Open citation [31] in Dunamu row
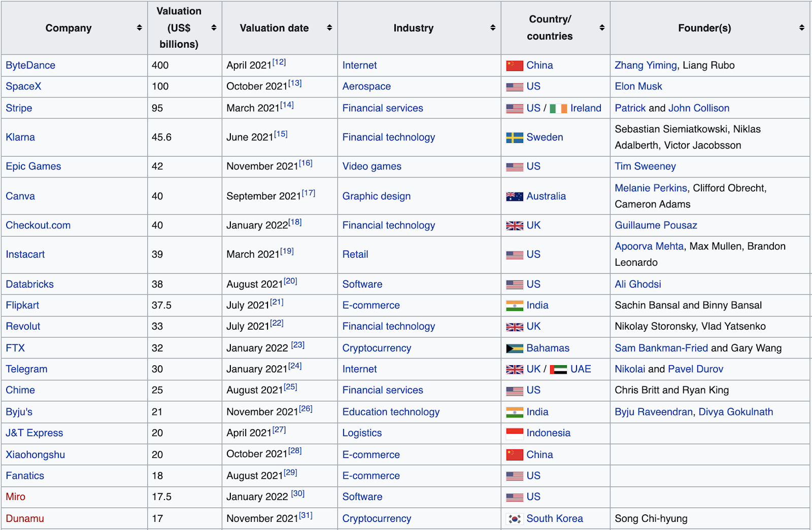Viewport: 812px width, 530px height. [306, 515]
